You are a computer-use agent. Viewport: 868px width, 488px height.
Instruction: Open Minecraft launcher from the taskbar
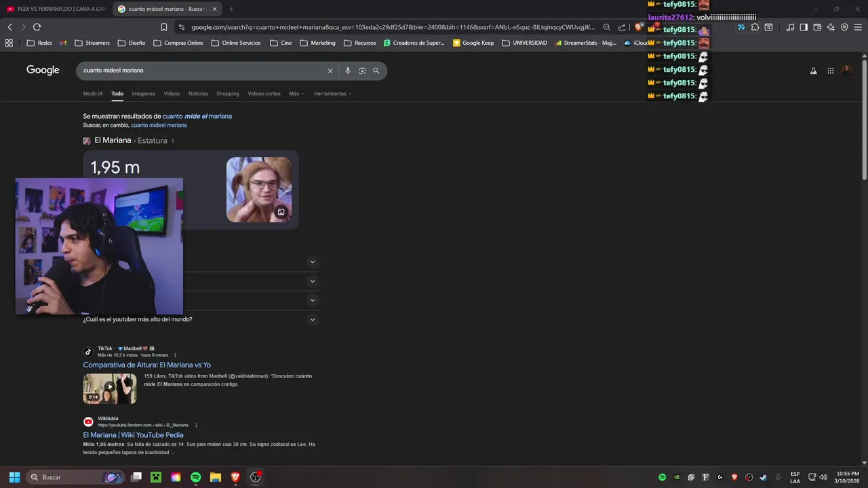pos(156,477)
